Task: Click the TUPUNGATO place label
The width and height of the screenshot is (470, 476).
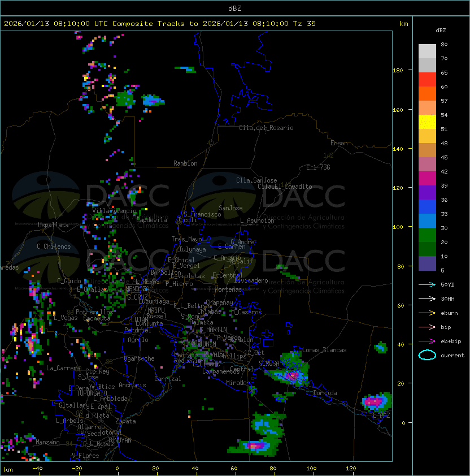Action: 92,393
